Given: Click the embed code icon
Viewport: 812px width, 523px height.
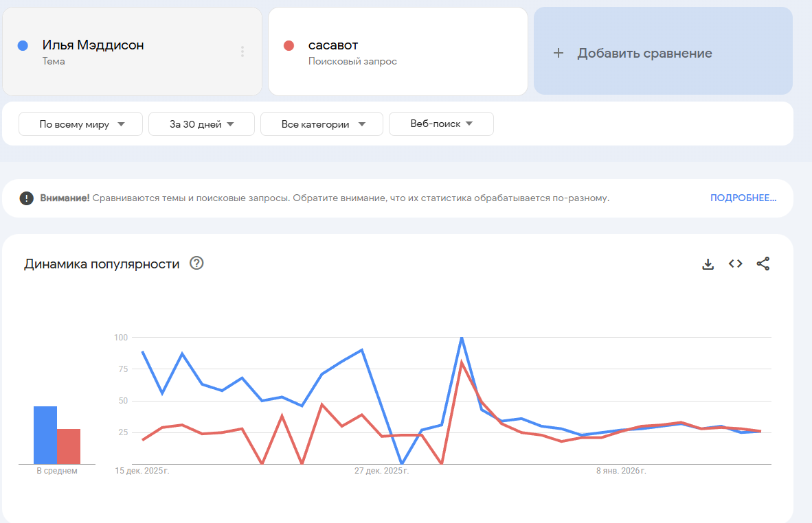Looking at the screenshot, I should [735, 264].
